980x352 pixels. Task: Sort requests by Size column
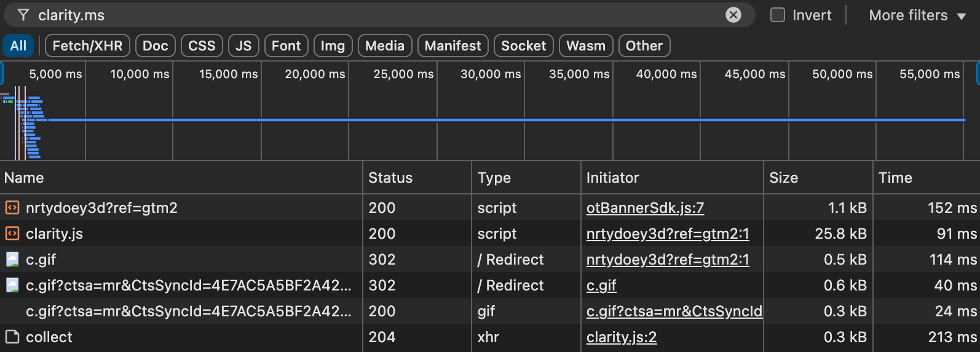click(x=783, y=178)
